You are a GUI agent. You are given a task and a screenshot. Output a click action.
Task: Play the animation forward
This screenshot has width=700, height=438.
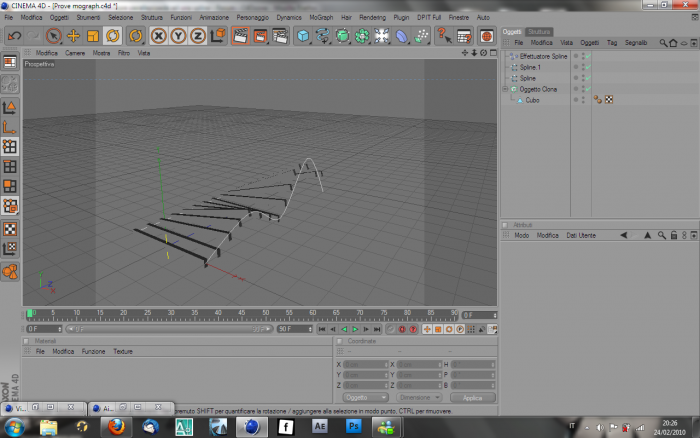(355, 329)
